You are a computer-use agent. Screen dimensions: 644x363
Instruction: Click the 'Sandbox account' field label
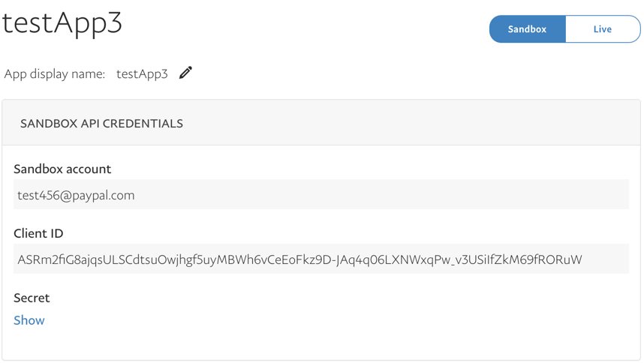[62, 169]
